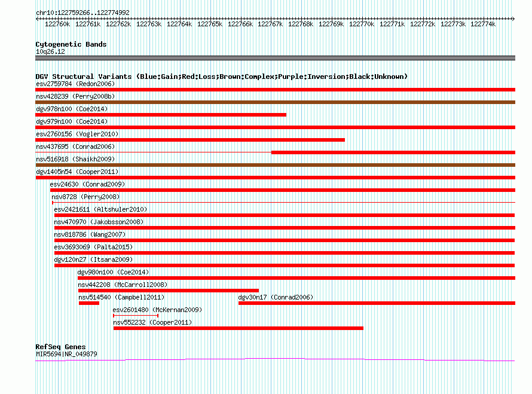The image size is (532, 394).
Task: Click the esv3693069 (Palta2015) label
Action: point(93,247)
